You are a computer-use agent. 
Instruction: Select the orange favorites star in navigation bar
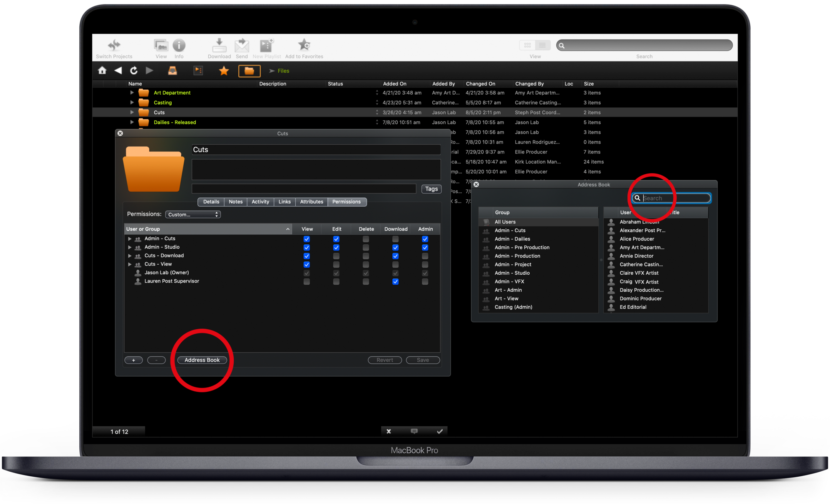pos(224,71)
